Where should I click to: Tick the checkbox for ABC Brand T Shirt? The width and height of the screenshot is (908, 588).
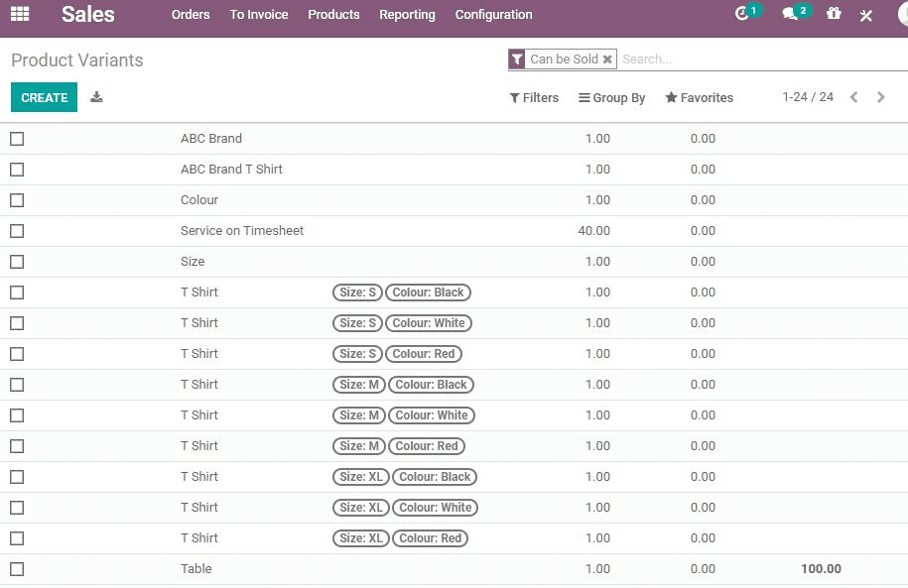click(17, 170)
